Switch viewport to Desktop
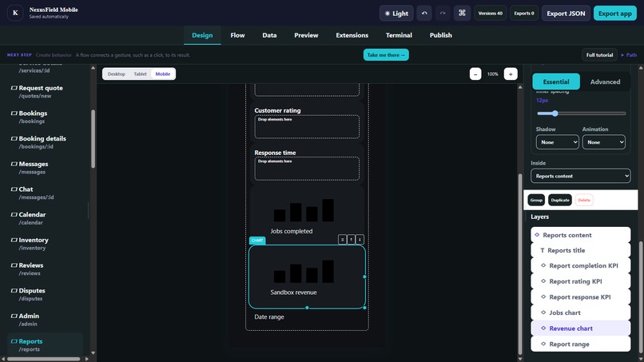Screen dimensions: 644x362 tap(116, 74)
